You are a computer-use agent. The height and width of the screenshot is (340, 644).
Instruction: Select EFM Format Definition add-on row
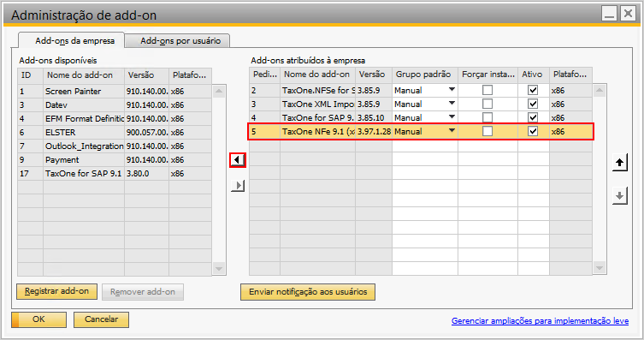[115, 118]
